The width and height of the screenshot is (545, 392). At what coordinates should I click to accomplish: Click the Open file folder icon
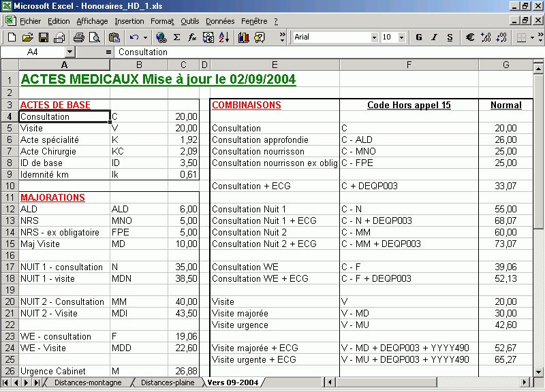click(27, 37)
